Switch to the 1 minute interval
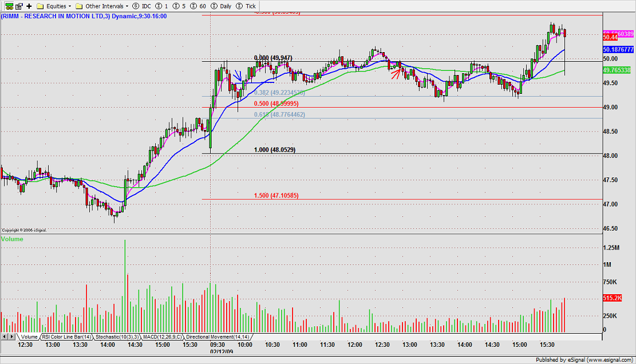 pyautogui.click(x=162, y=6)
